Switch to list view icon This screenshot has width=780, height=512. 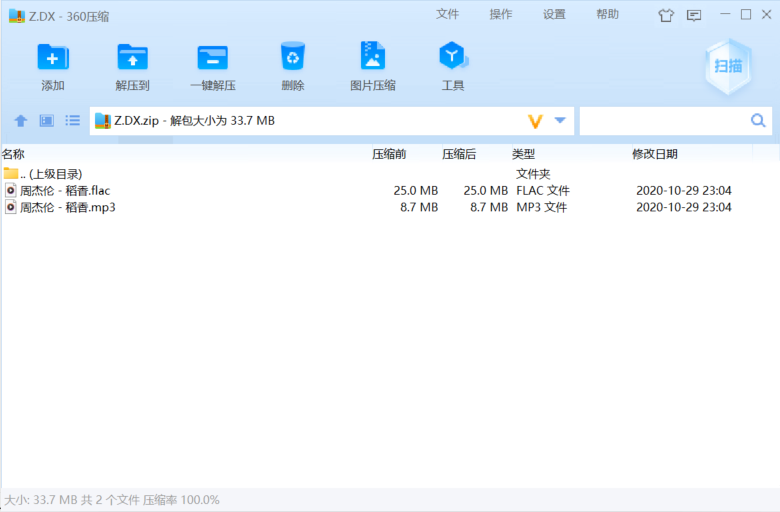tap(73, 120)
